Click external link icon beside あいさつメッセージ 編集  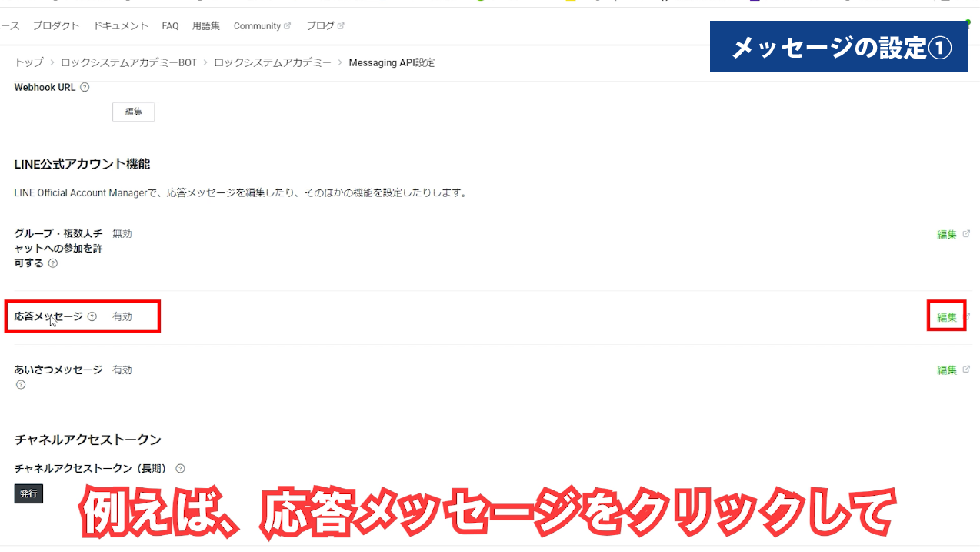pos(966,370)
